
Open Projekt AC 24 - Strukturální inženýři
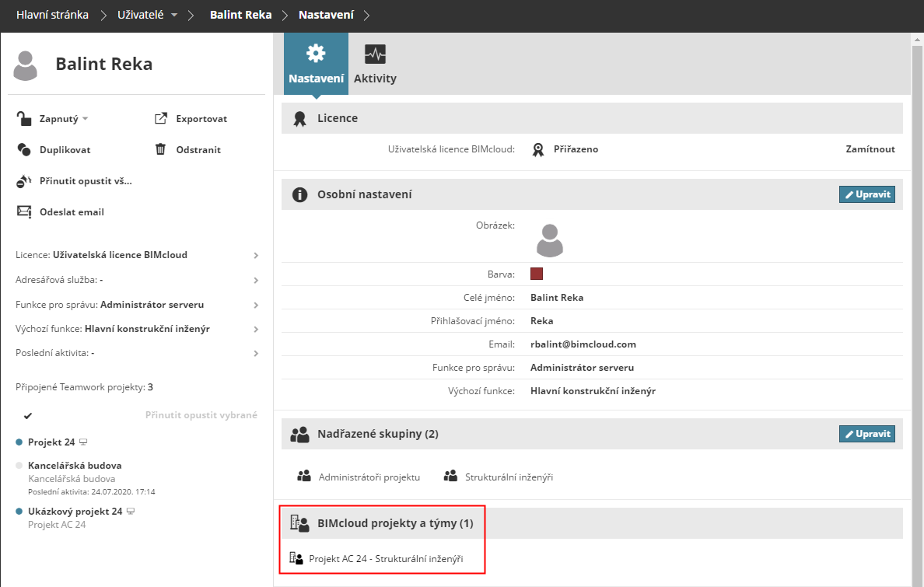point(386,558)
